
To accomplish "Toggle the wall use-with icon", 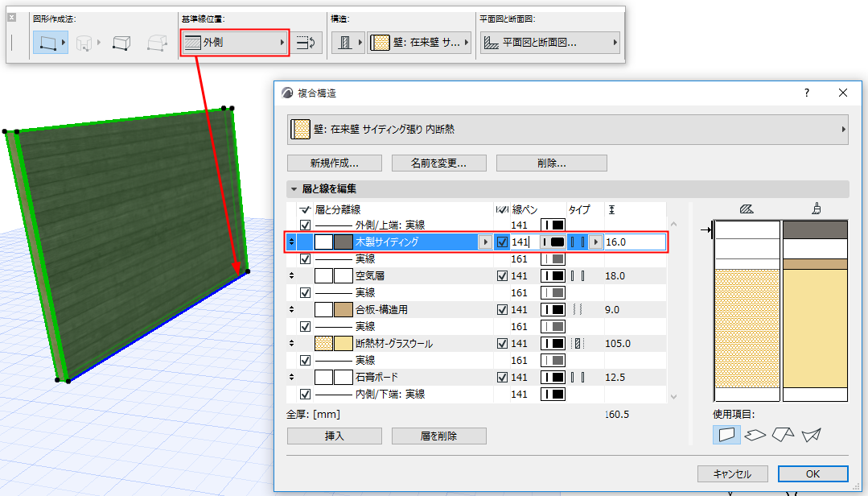I will click(x=726, y=435).
